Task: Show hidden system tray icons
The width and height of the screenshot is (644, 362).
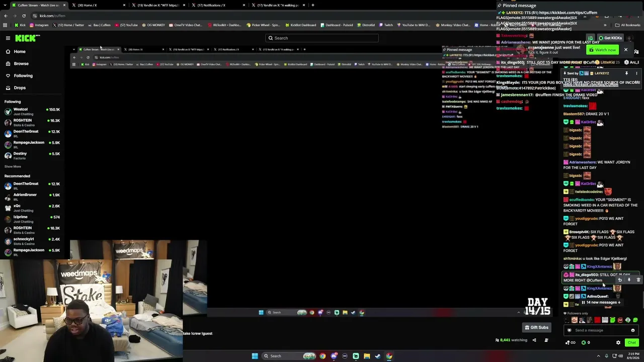Action: coord(600,356)
